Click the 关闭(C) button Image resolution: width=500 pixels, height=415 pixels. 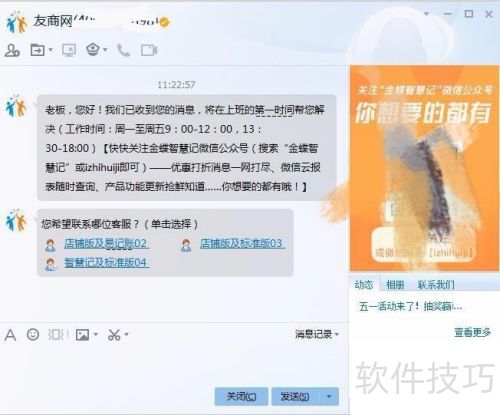[241, 396]
